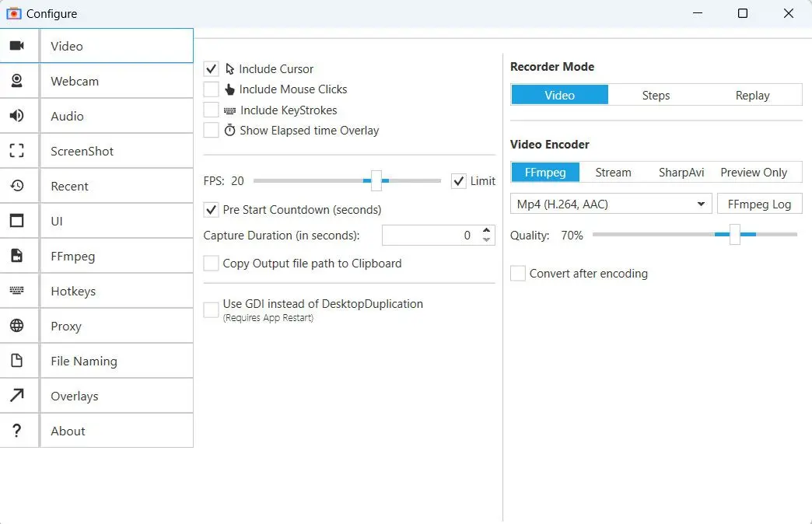
Task: Click the screenshot brackets icon in sidebar
Action: (x=17, y=151)
